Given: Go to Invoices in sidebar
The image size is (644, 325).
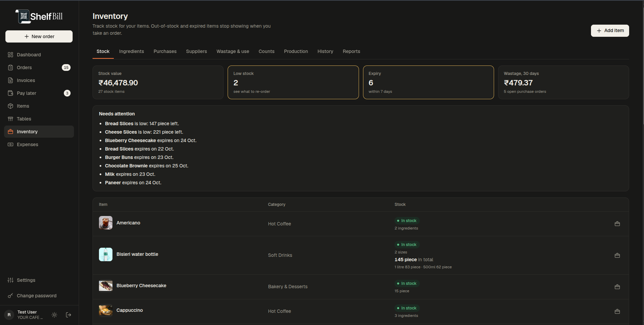Looking at the screenshot, I should [39, 80].
